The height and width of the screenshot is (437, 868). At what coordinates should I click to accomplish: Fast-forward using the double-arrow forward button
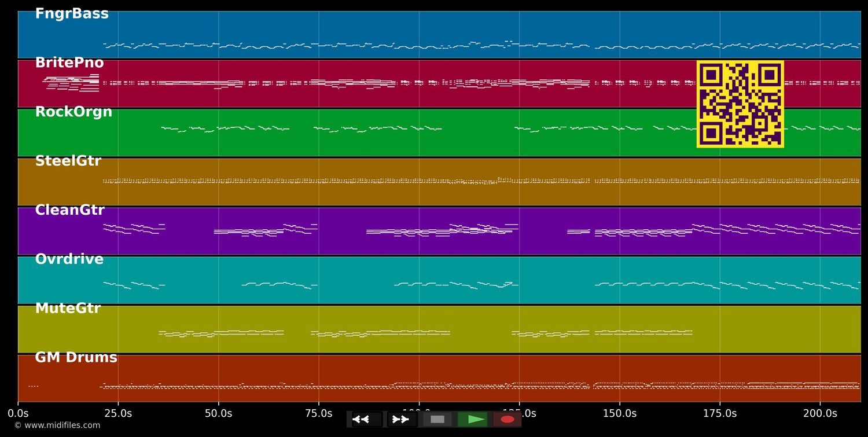pos(401,419)
